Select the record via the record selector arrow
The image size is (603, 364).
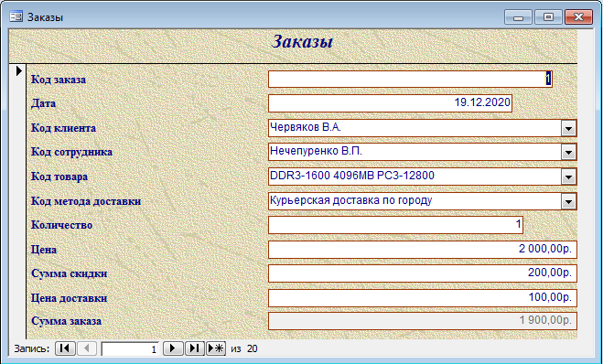pos(17,70)
